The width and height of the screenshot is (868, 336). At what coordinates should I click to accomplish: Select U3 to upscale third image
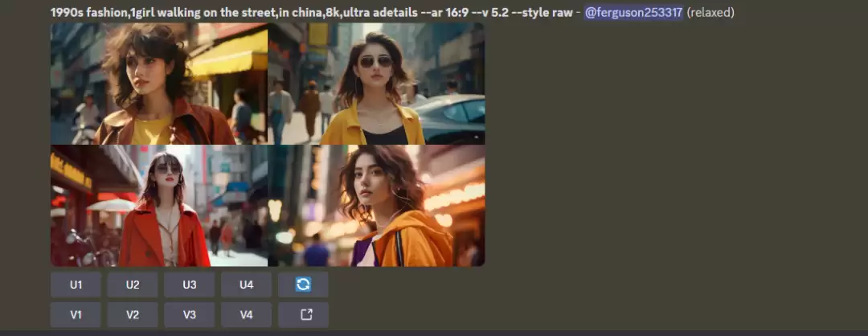(x=189, y=285)
